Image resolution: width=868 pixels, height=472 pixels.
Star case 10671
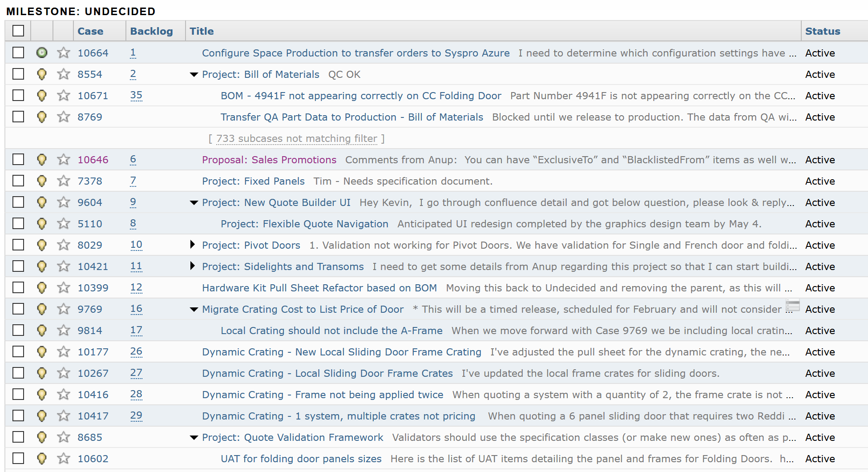coord(64,96)
